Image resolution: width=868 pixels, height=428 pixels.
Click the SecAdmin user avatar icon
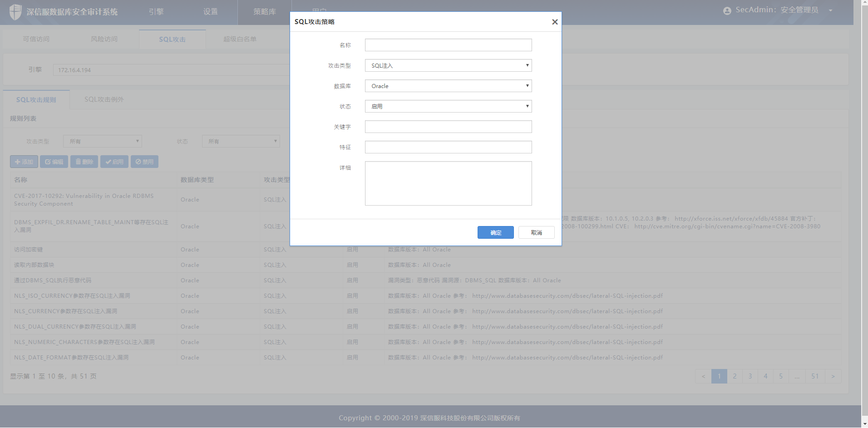tap(727, 11)
